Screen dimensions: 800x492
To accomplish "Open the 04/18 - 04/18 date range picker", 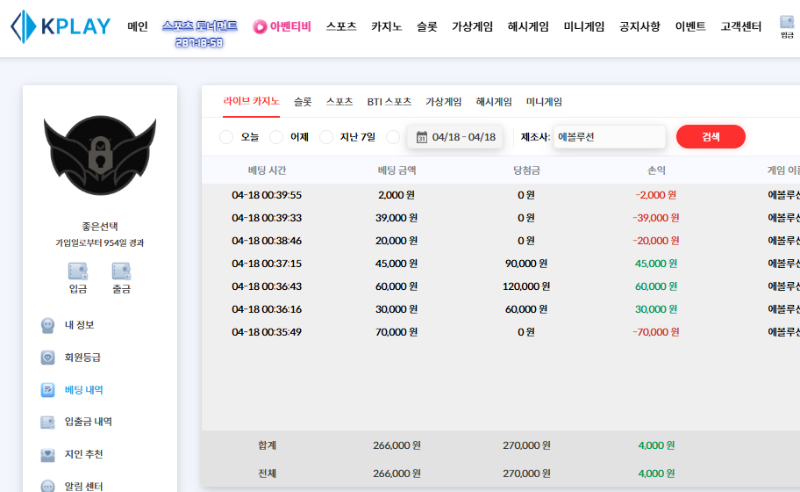I will click(x=455, y=137).
